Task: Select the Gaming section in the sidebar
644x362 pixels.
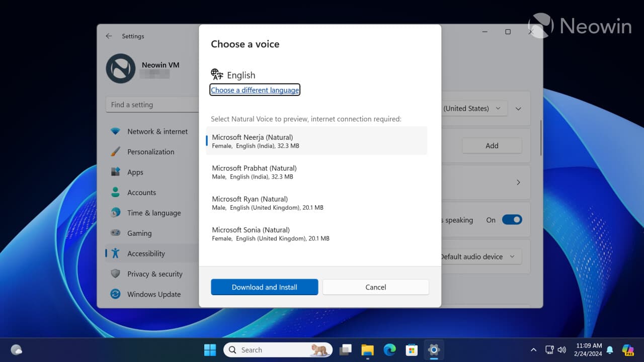Action: point(139,233)
